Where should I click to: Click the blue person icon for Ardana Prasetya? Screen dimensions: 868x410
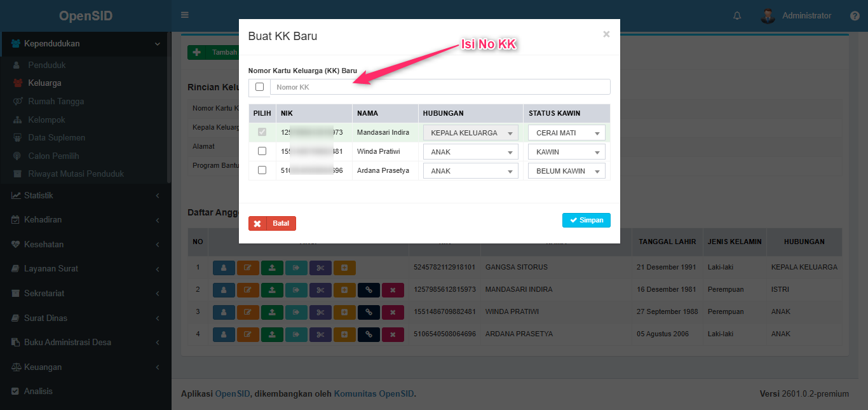point(224,334)
